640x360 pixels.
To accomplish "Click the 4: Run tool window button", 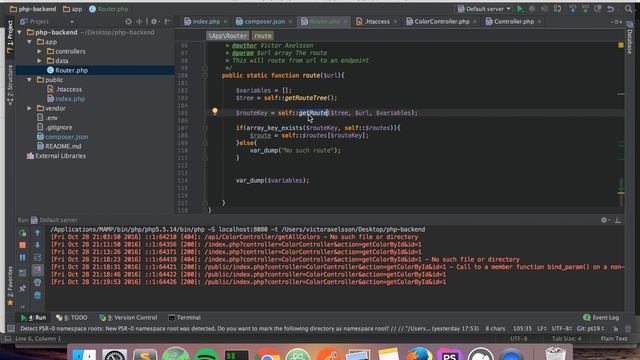I will point(33,318).
